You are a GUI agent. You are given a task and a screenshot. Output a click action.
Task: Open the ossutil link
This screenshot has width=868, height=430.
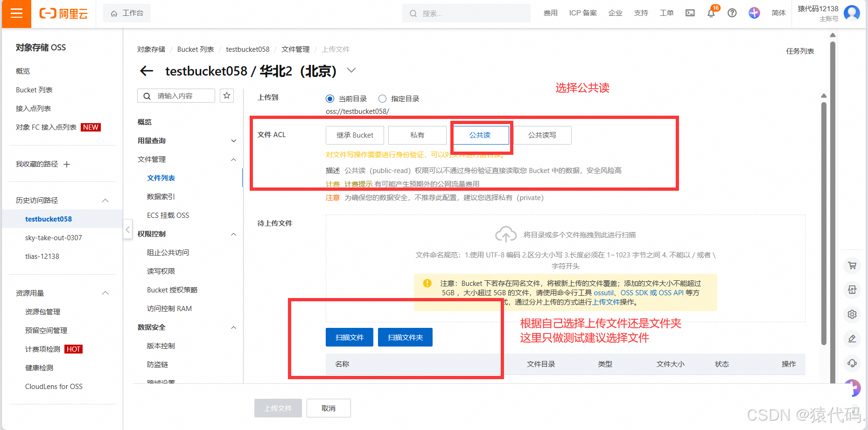[x=604, y=293]
